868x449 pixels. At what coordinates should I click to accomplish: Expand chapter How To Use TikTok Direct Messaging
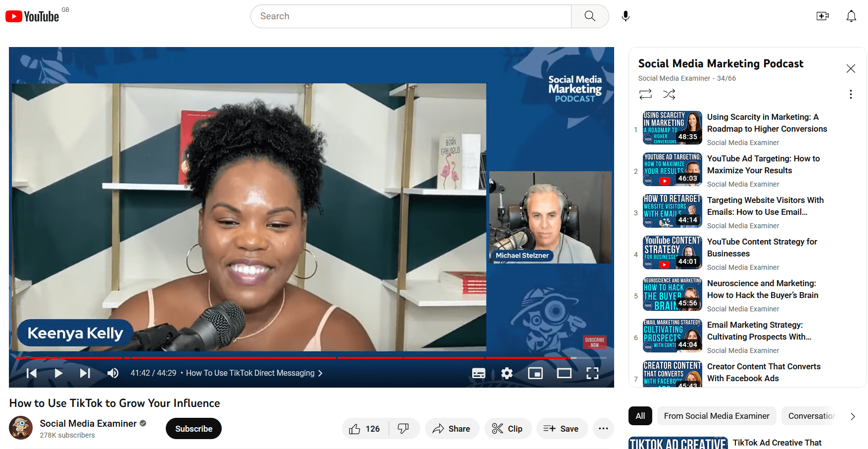point(254,373)
